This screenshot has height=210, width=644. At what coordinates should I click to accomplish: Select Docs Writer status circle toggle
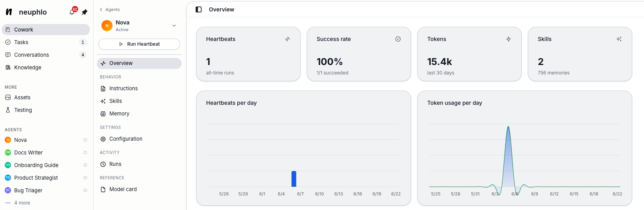point(85,152)
